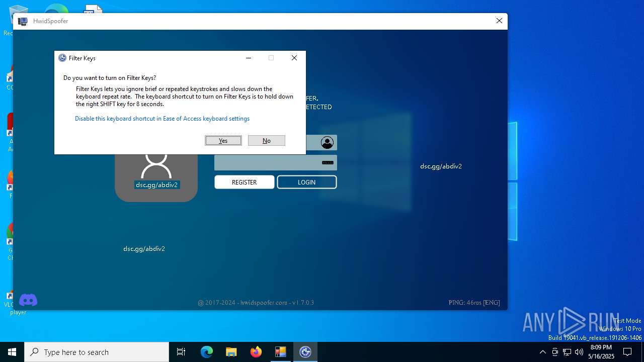Image resolution: width=644 pixels, height=362 pixels.
Task: Click the highlighted dsc.gg/abdiv2 label under avatar
Action: coord(157,185)
